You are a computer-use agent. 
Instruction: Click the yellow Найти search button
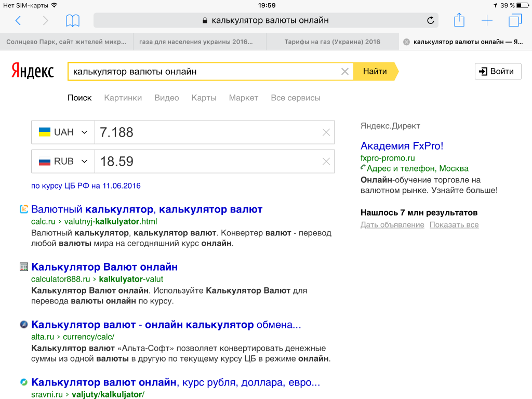pos(376,71)
